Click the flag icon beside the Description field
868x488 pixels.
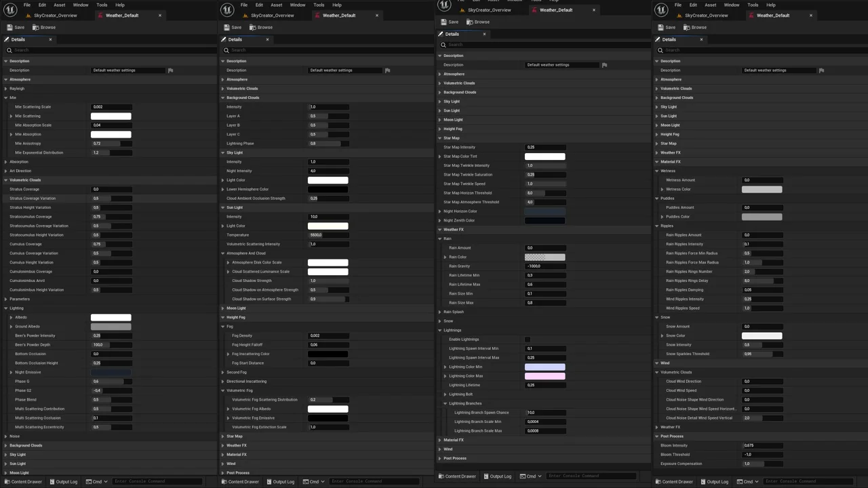pyautogui.click(x=604, y=64)
